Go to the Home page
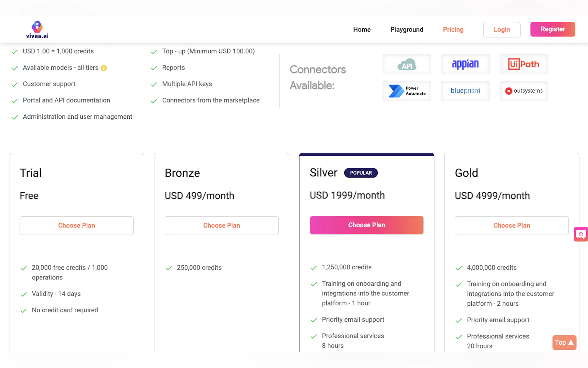This screenshot has width=588, height=368. point(362,29)
